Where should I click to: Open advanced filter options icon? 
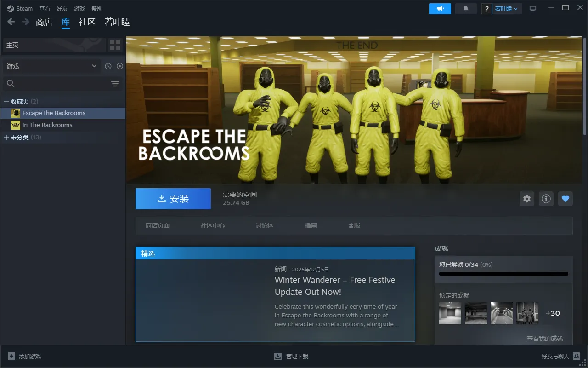click(115, 83)
